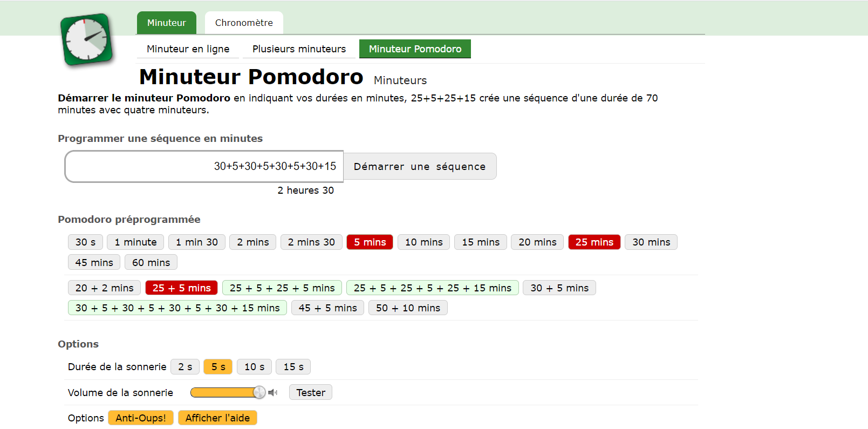Start the 2 mins 30 preset

(x=311, y=242)
